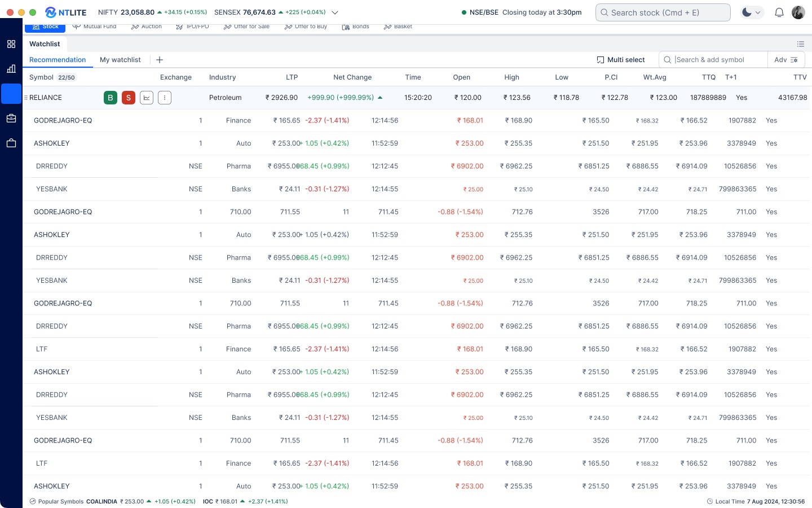Open the dark mode theme dropdown
The height and width of the screenshot is (508, 812).
(752, 12)
